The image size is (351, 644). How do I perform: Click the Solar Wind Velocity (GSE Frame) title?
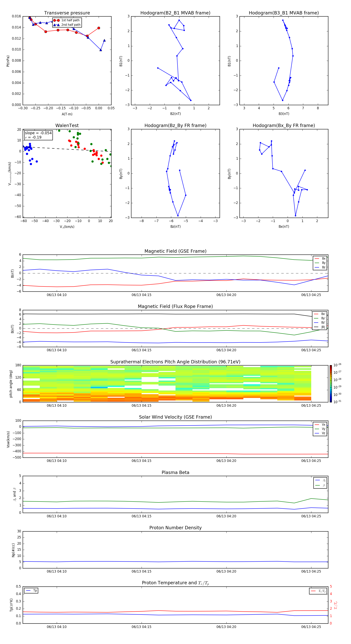175,417
